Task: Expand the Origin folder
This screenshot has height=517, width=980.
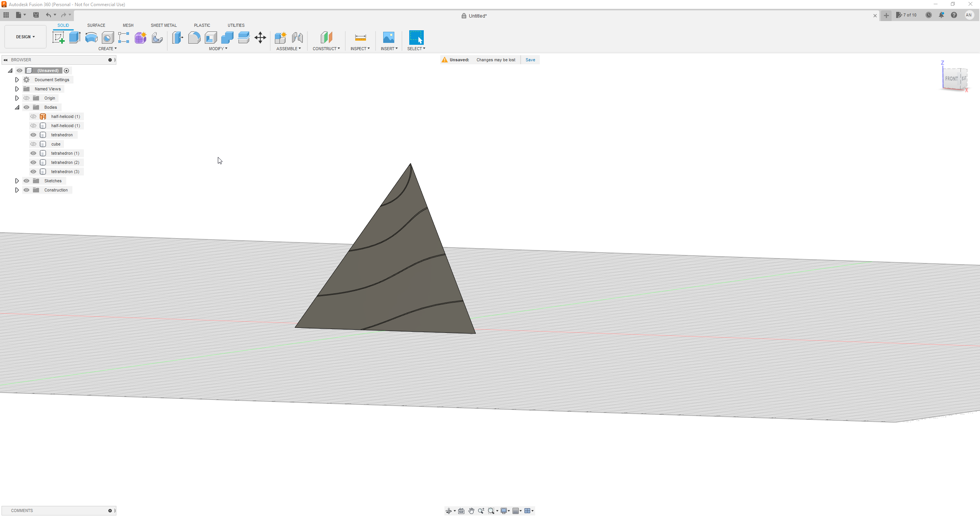Action: tap(16, 98)
